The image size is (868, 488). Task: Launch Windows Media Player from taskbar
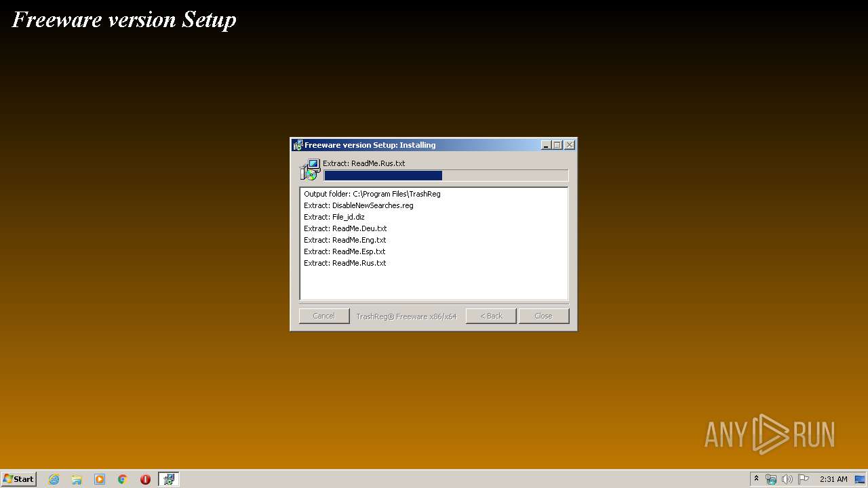[100, 479]
